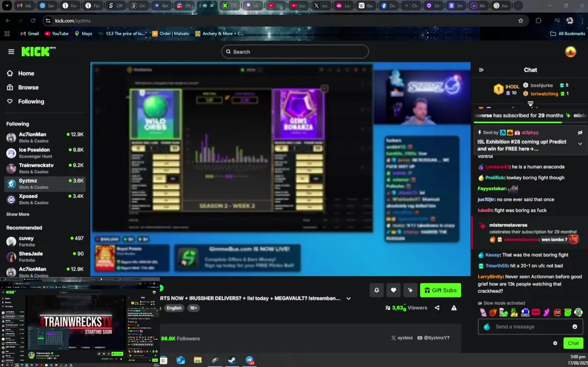Switch to the X.com browser tab
Image resolution: width=588 pixels, height=367 pixels.
(321, 6)
